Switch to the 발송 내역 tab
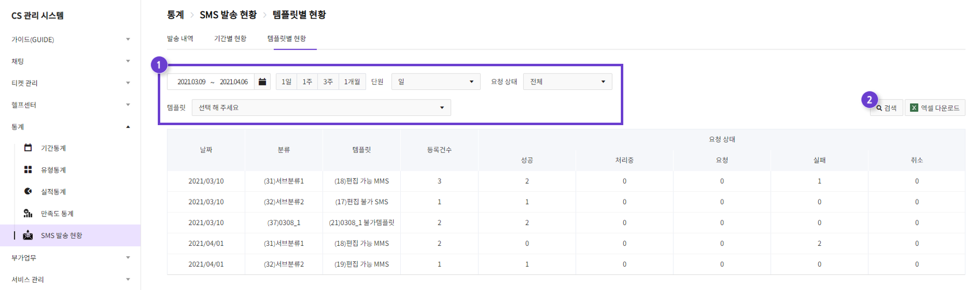Viewport: 980px width, 290px height. [180, 39]
